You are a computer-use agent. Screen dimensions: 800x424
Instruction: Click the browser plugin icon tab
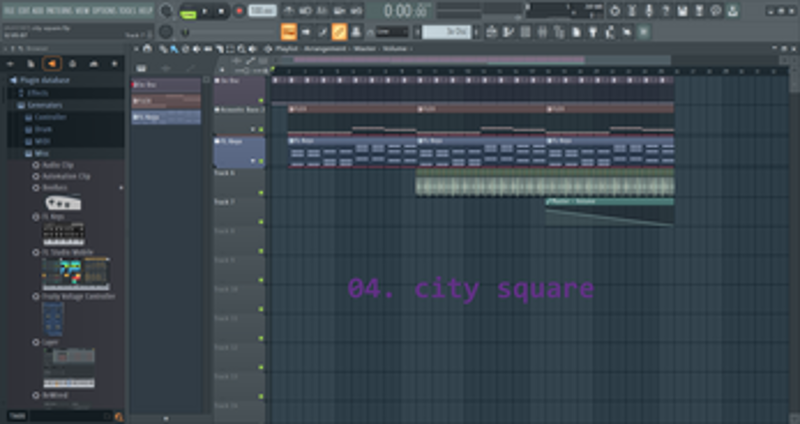click(72, 64)
